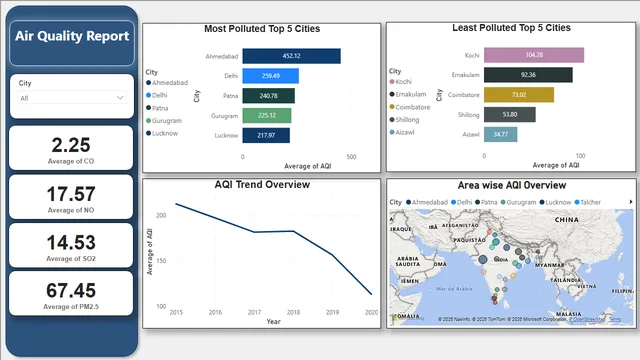Screen dimensions: 640x360
Task: Select Patna in most polluted legend
Action: (x=157, y=108)
